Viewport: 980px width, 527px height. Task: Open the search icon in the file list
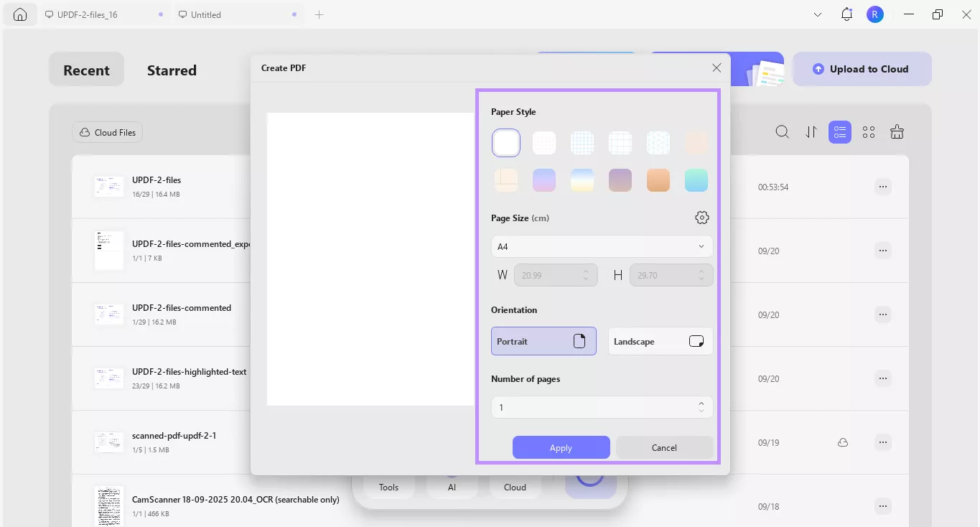(782, 132)
